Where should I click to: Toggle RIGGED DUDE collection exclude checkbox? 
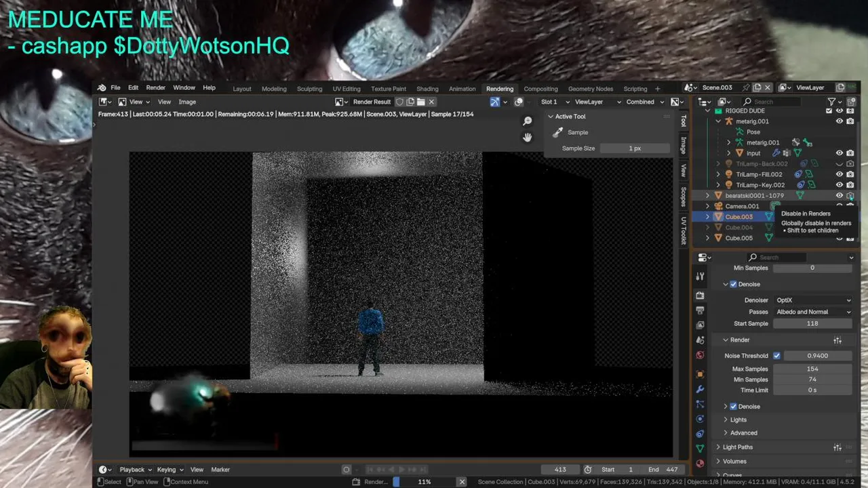[x=829, y=110]
